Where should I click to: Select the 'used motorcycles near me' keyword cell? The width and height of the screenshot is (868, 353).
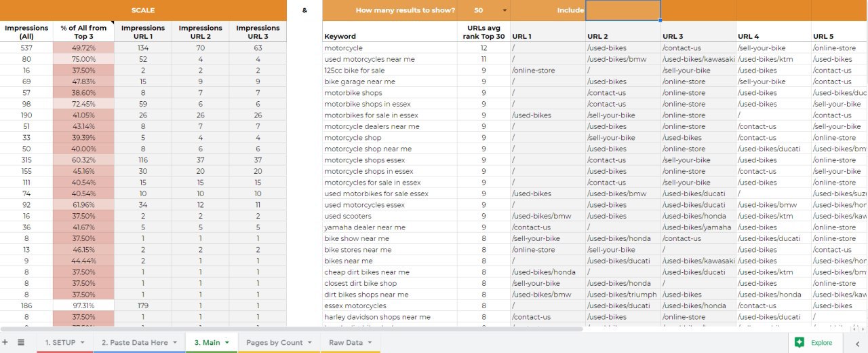point(390,59)
